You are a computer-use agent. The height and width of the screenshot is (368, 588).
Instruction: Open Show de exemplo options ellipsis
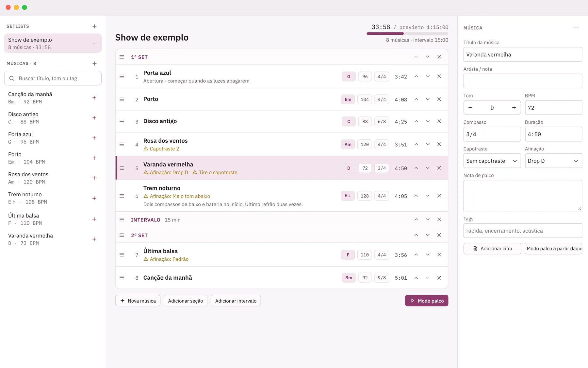click(x=95, y=43)
